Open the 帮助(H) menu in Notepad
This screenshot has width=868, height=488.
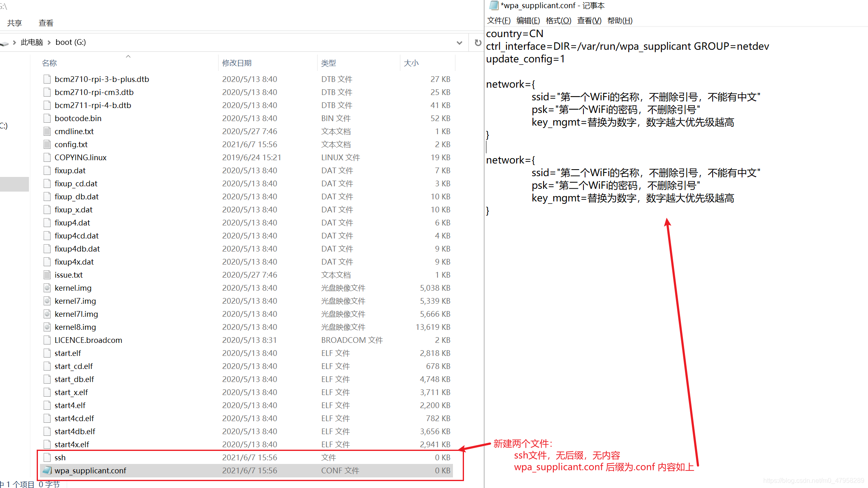(x=620, y=20)
